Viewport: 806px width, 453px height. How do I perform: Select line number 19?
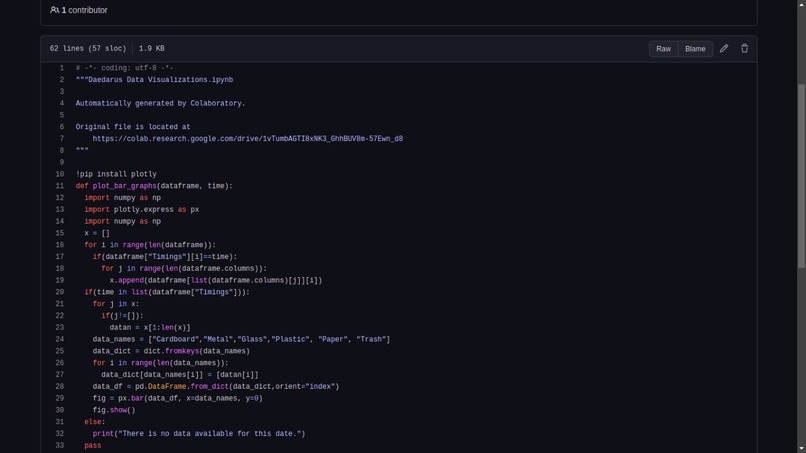[60, 281]
